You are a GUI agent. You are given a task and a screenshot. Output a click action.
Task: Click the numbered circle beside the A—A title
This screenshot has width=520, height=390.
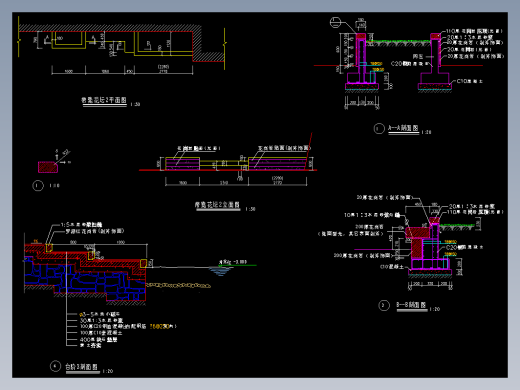(x=379, y=129)
